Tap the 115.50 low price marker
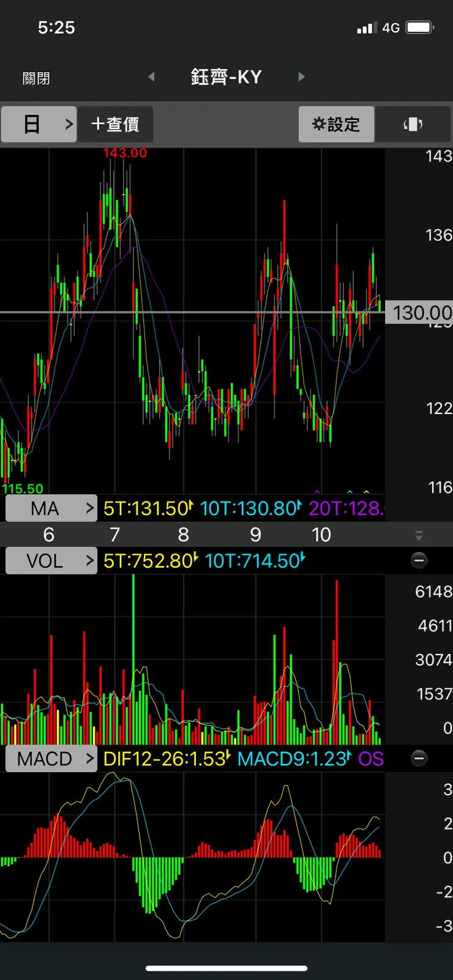The height and width of the screenshot is (980, 453). point(23,489)
